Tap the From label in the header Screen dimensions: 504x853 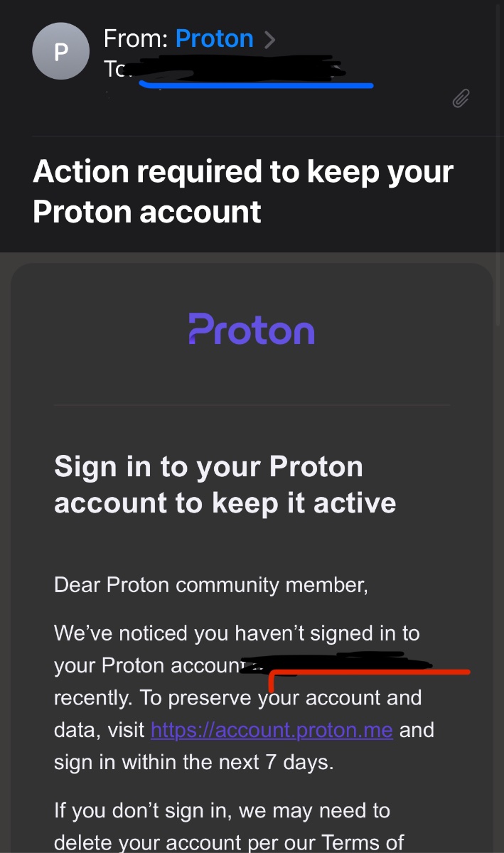pos(135,38)
